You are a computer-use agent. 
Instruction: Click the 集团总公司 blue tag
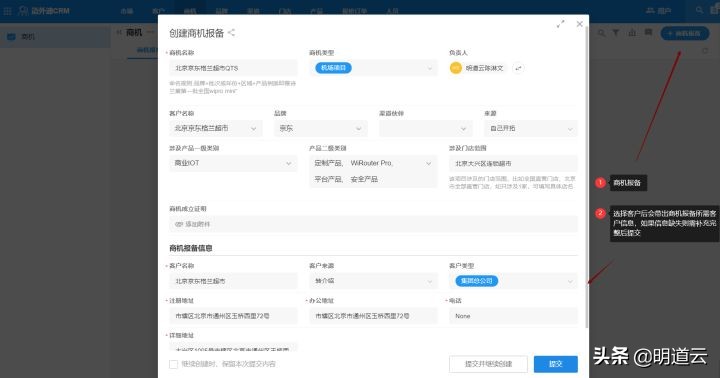tap(477, 281)
